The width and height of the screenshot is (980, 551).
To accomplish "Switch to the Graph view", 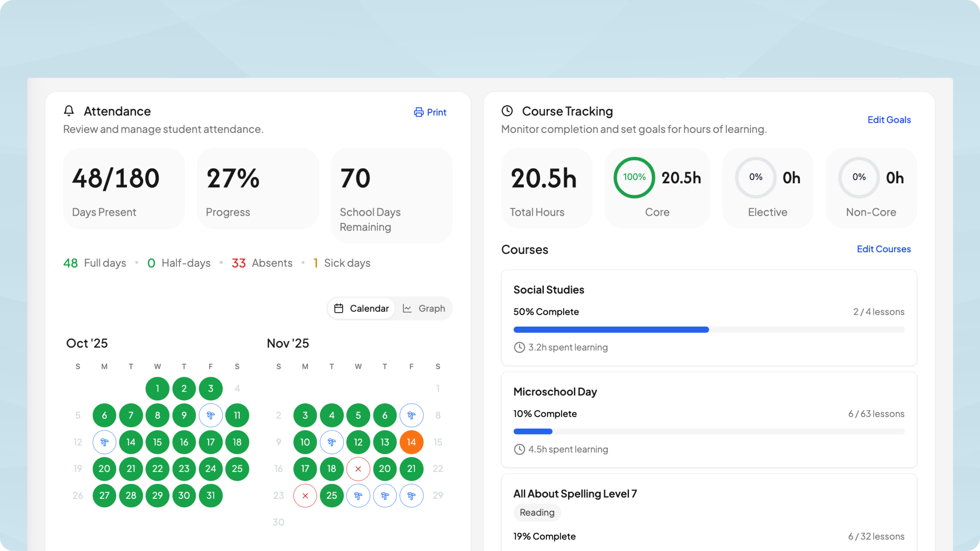I will 424,308.
